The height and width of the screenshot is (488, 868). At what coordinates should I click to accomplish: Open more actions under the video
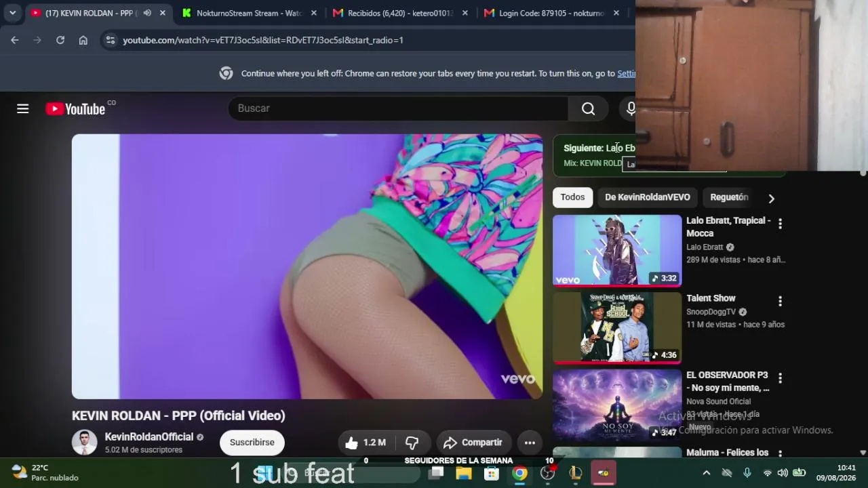[x=530, y=443]
